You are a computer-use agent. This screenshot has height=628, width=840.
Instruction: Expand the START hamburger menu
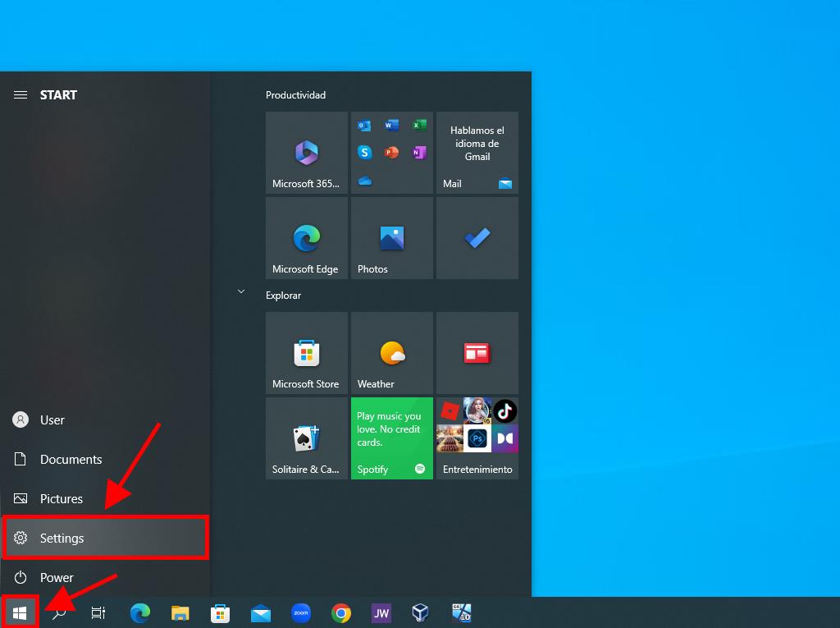click(x=21, y=95)
